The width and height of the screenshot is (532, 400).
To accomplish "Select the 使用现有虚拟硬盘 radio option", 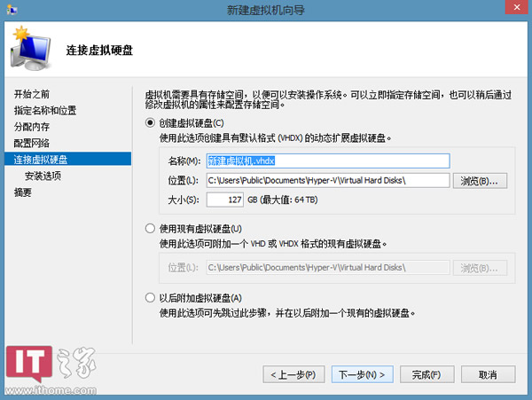I will [x=150, y=229].
